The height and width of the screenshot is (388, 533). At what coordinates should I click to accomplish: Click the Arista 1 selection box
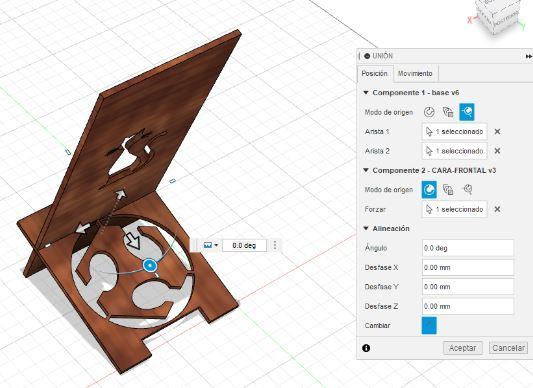[x=454, y=132]
